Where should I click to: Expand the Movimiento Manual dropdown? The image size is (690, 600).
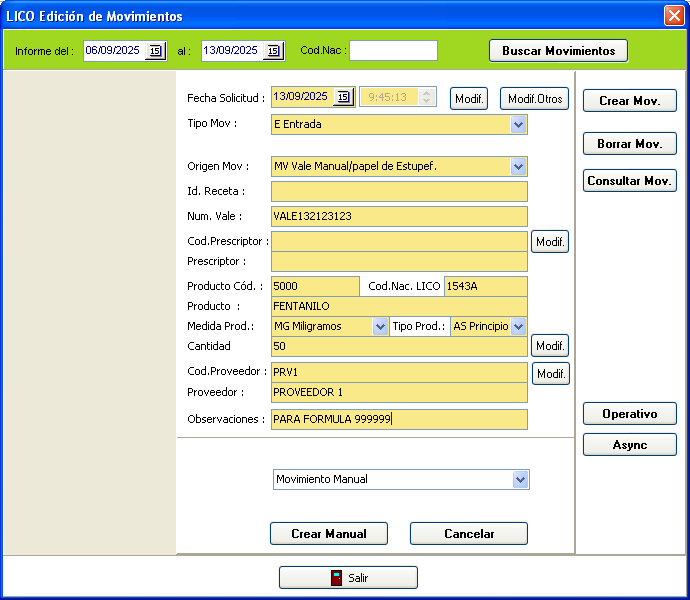click(520, 480)
